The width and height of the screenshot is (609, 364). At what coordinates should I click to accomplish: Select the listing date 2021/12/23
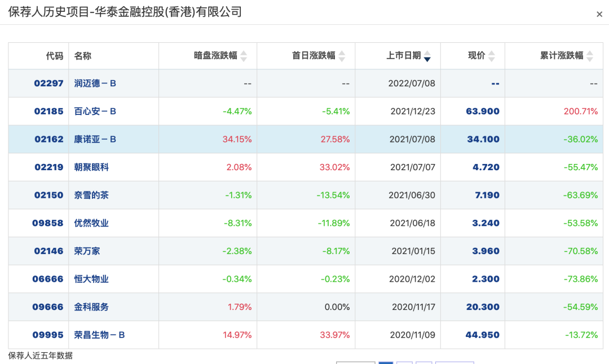[x=412, y=112]
